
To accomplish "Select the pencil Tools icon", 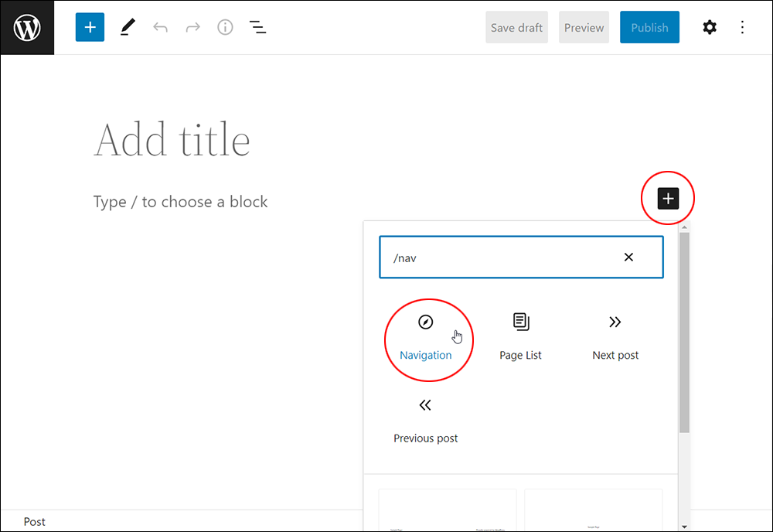I will point(128,27).
